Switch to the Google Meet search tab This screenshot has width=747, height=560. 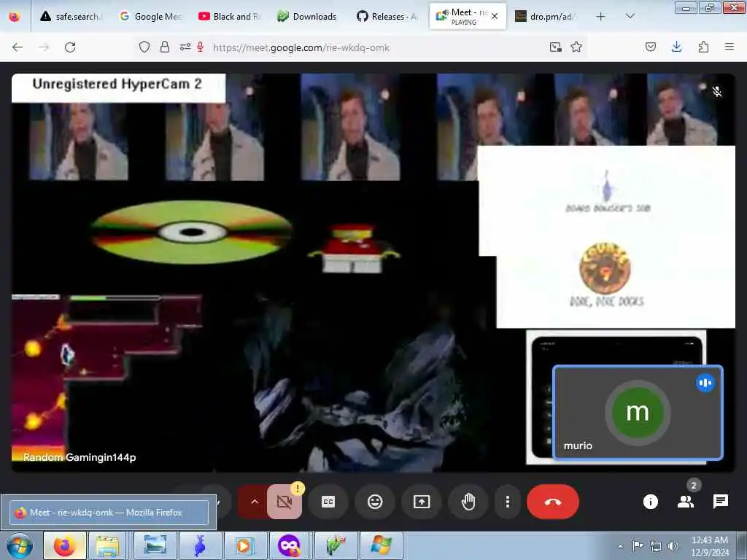152,17
